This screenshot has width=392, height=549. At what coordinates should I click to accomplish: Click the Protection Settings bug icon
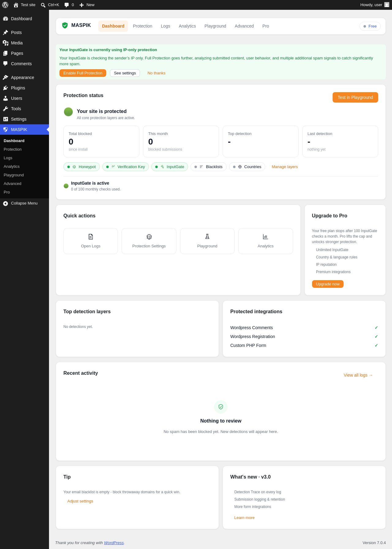coord(149,237)
